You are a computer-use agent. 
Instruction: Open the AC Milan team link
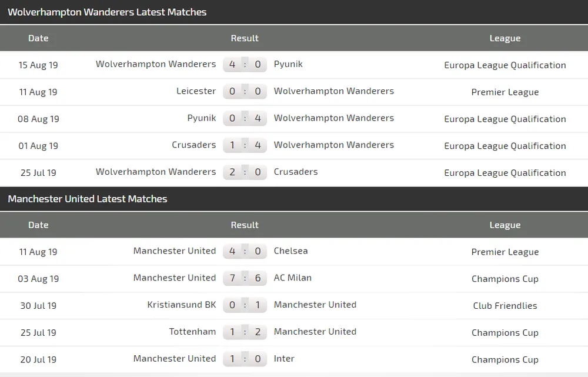point(293,278)
